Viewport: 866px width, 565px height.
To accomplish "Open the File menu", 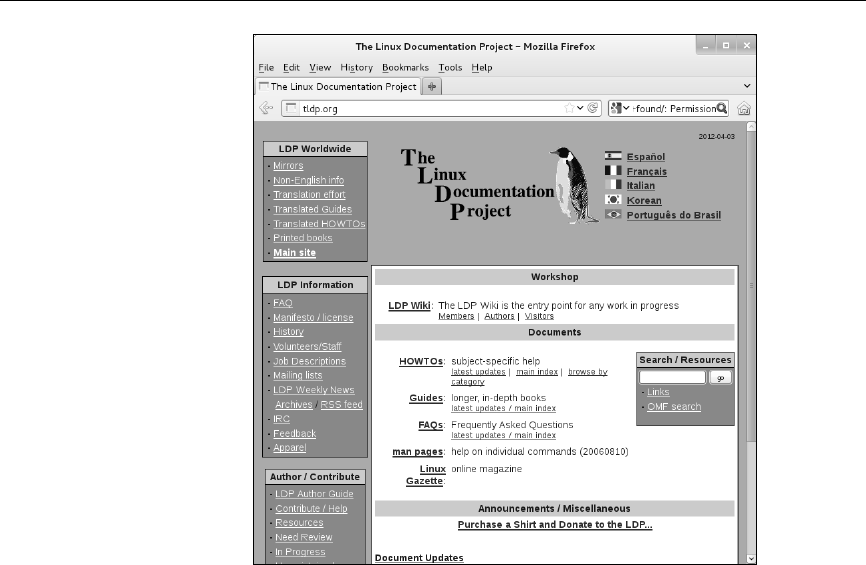I will coord(266,67).
